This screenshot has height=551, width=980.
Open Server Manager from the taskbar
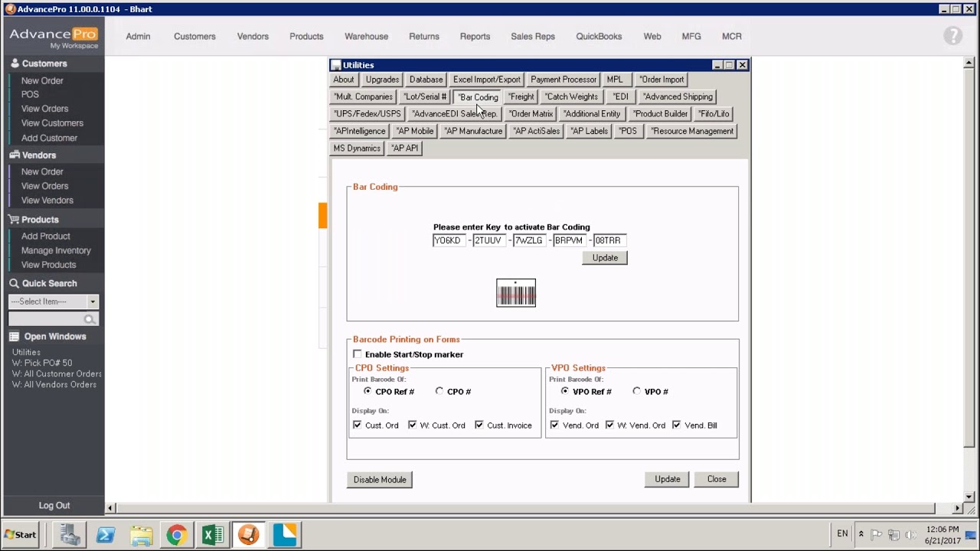point(70,534)
